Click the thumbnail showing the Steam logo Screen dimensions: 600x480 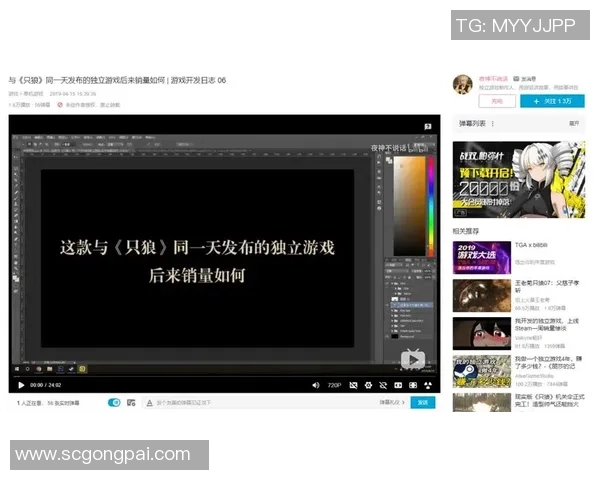(x=482, y=371)
